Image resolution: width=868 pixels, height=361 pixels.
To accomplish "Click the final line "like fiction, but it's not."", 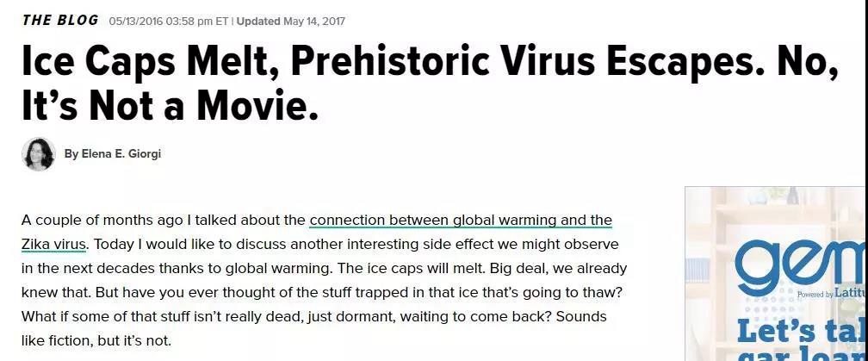I will coord(96,340).
